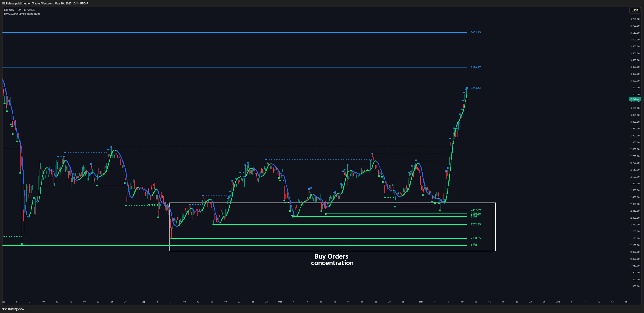Click the 3,500.00 price axis tick
The width and height of the screenshot is (644, 313).
635,53
